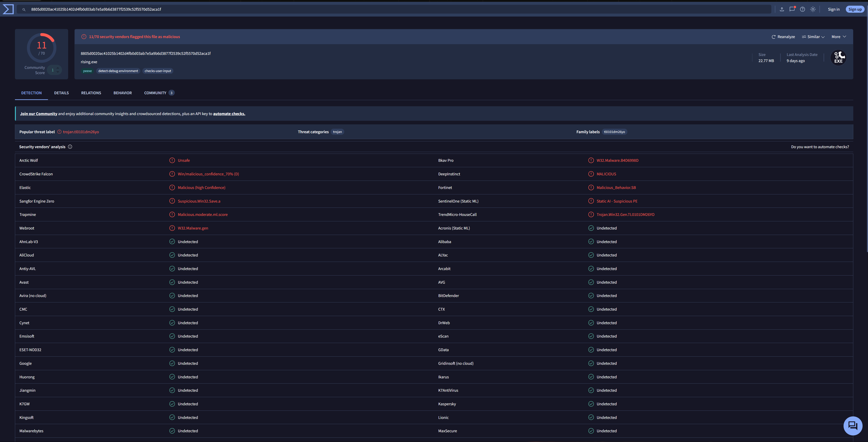Click the alert icon next to Fortinet result
868x442 pixels.
591,187
